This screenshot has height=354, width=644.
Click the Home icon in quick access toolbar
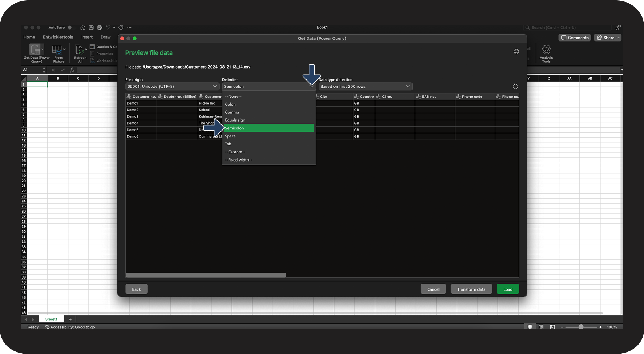coord(83,27)
